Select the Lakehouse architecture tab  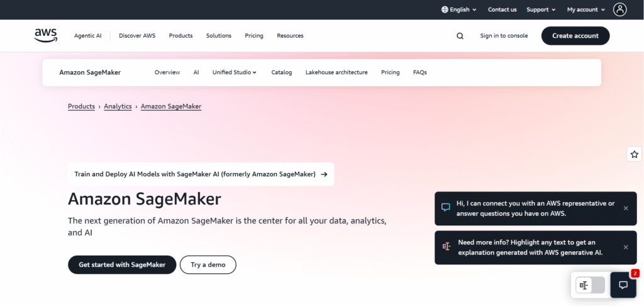point(336,72)
